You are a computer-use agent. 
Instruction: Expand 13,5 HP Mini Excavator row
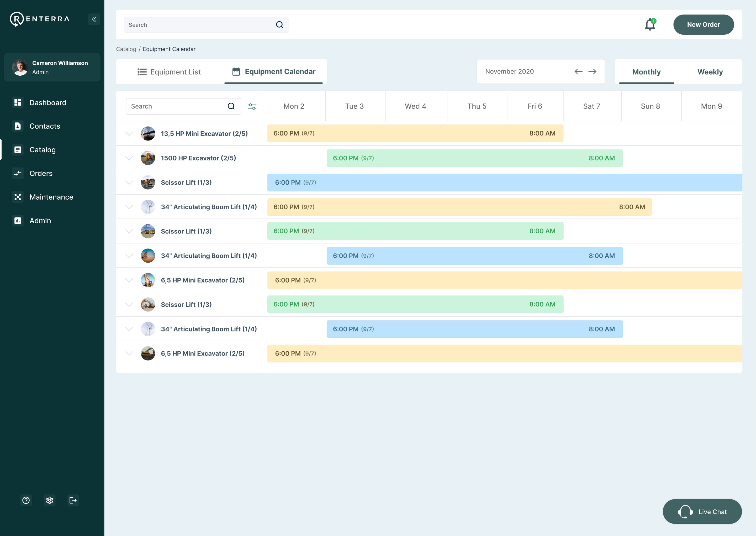[129, 134]
